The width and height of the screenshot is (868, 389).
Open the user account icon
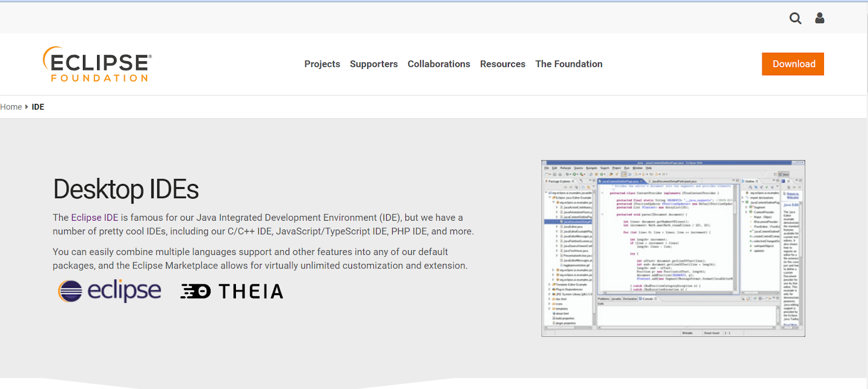820,18
